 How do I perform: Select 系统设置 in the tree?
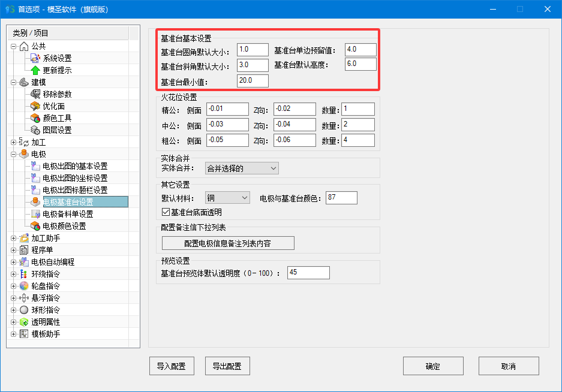click(58, 58)
